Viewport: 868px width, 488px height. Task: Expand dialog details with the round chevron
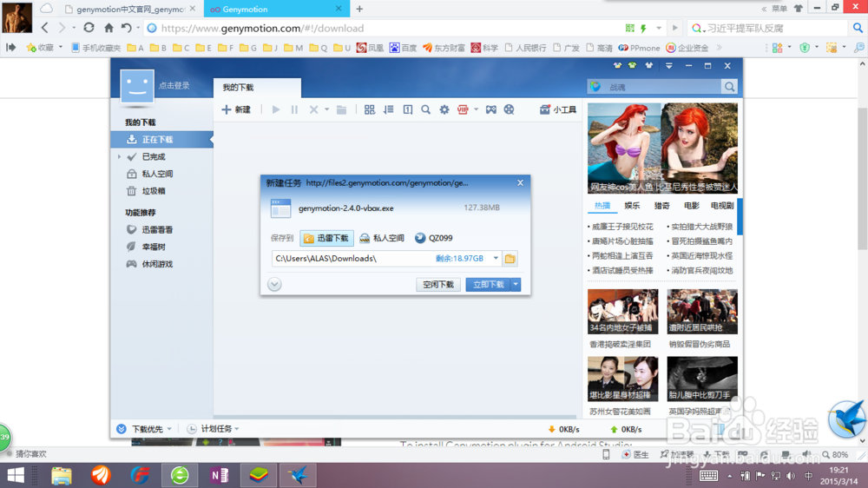click(x=274, y=284)
